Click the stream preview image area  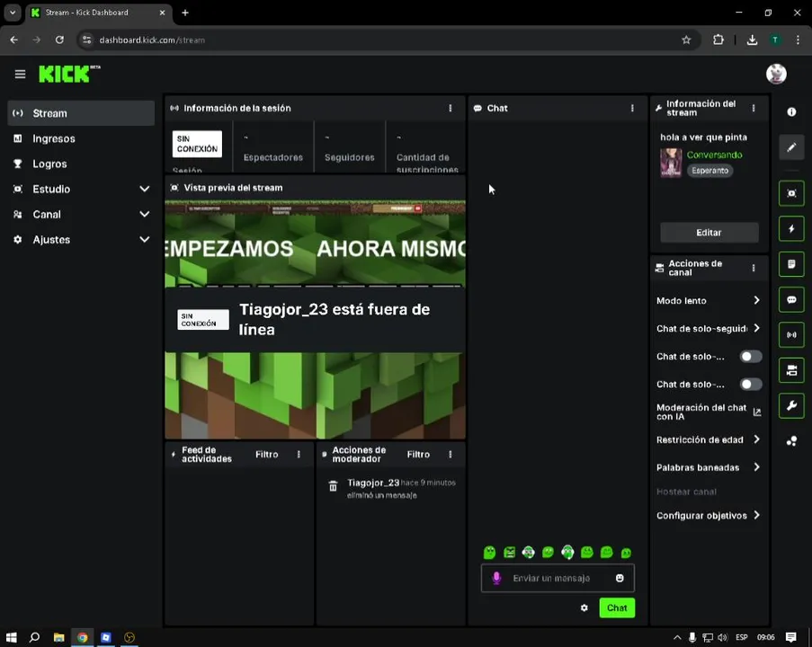coord(315,320)
